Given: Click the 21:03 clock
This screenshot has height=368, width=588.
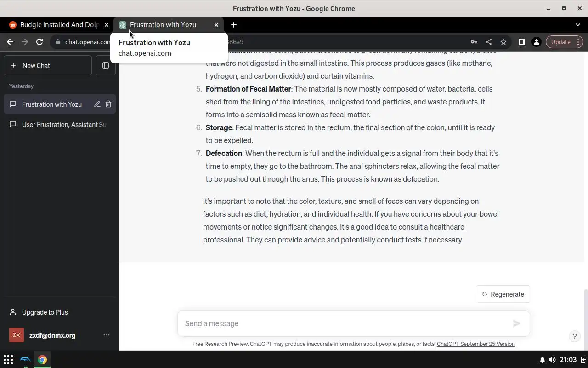Looking at the screenshot, I should point(568,360).
